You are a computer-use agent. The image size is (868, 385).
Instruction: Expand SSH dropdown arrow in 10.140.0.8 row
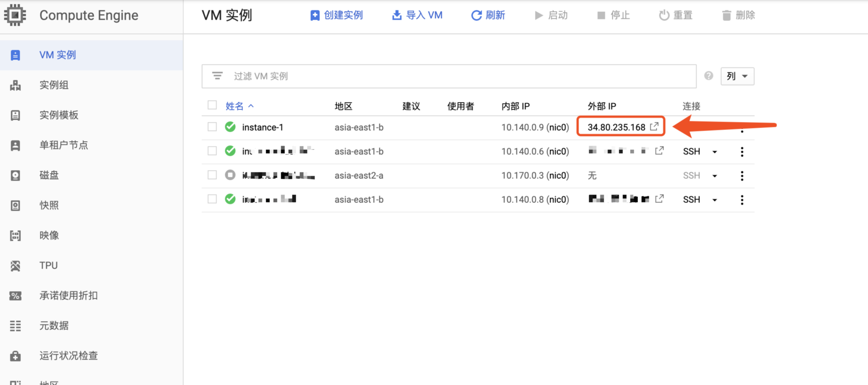click(715, 200)
